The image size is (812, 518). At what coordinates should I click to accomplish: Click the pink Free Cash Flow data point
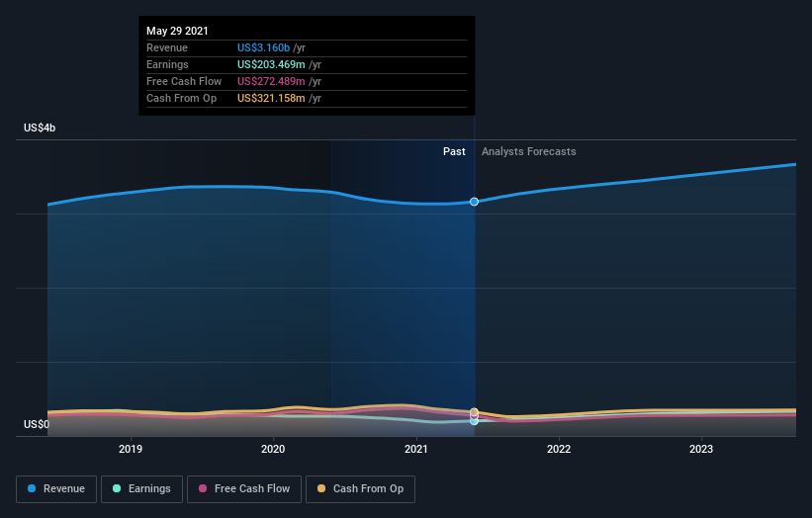click(x=474, y=415)
